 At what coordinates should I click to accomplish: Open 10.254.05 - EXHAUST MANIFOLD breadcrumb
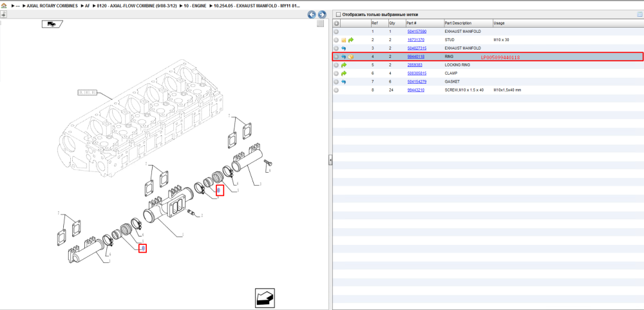pos(257,6)
